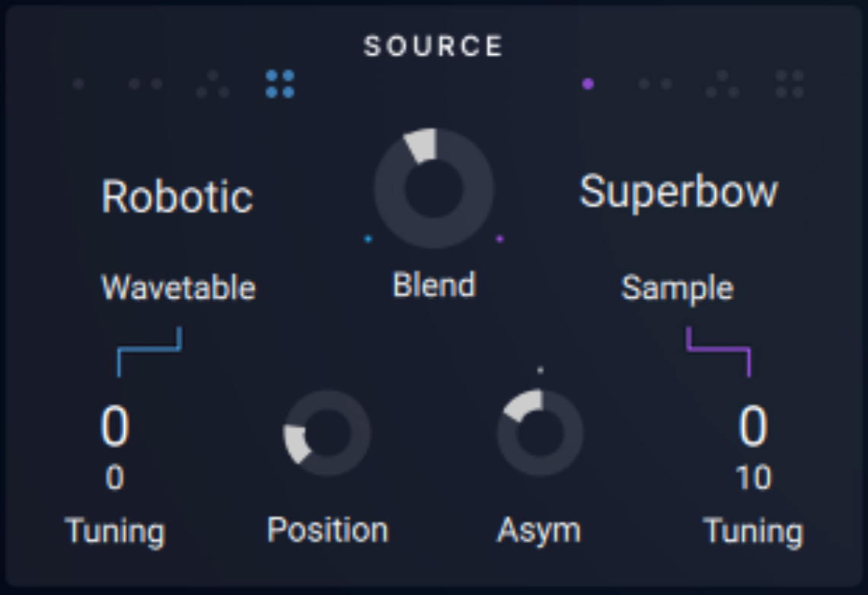Open the Robotic wavetable selector
This screenshot has height=595, width=868.
pyautogui.click(x=177, y=194)
